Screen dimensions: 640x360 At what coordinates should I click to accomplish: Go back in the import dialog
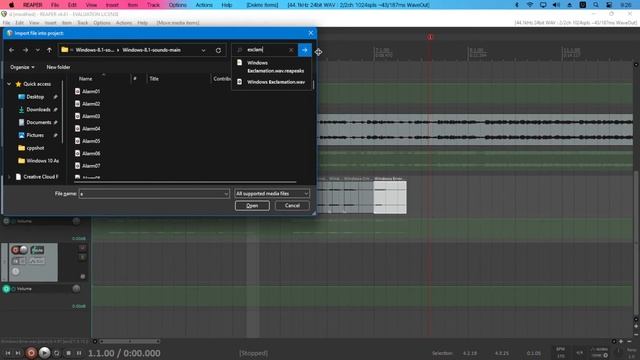(x=11, y=50)
